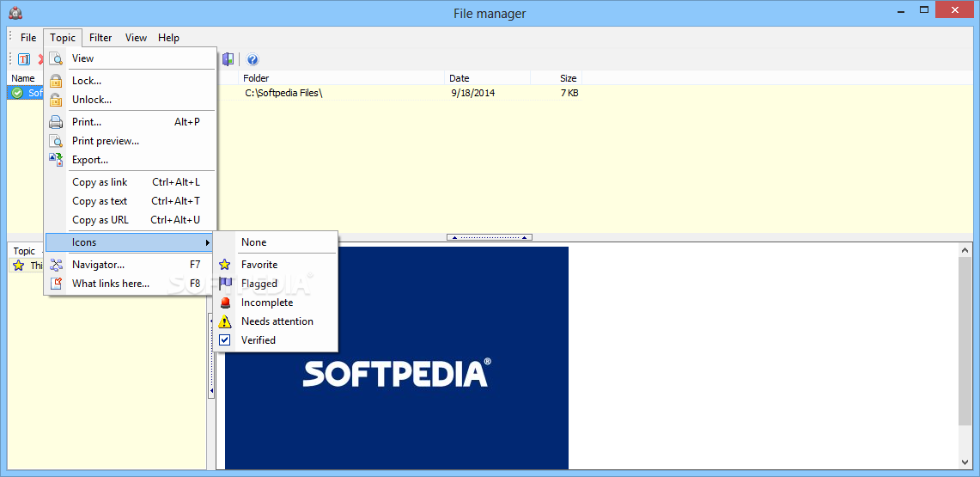Click the yellow warning Needs attention icon

[225, 321]
